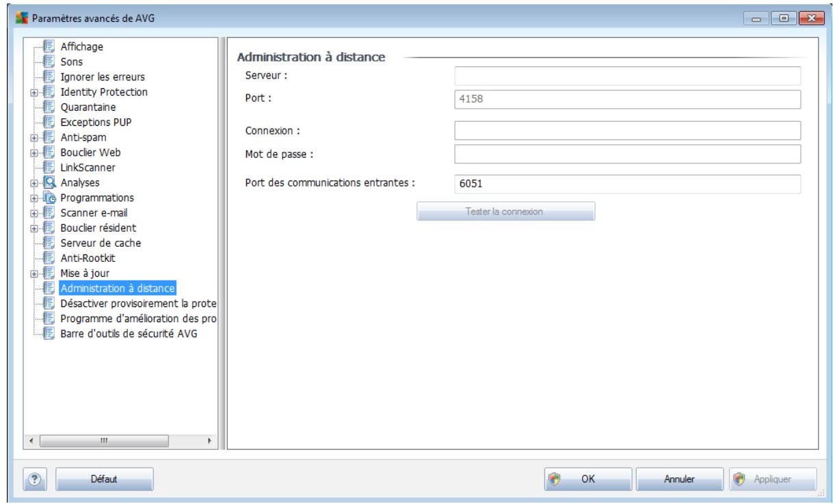The image size is (833, 504).
Task: Click the LinkScanner item icon
Action: (x=48, y=168)
